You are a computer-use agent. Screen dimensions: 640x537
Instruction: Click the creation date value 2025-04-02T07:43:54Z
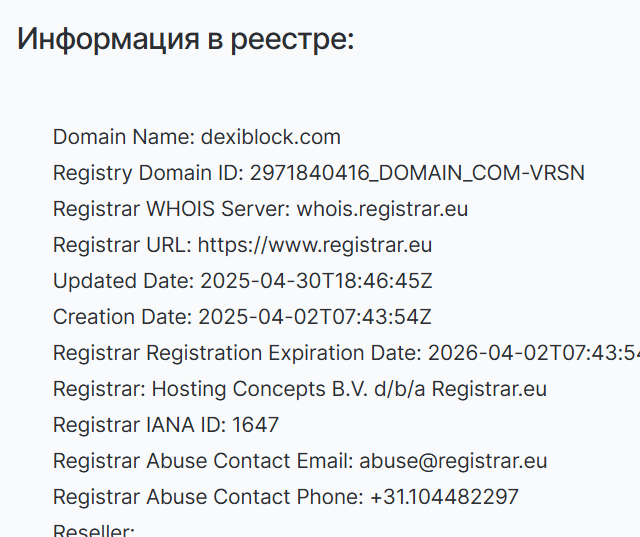[x=315, y=317]
